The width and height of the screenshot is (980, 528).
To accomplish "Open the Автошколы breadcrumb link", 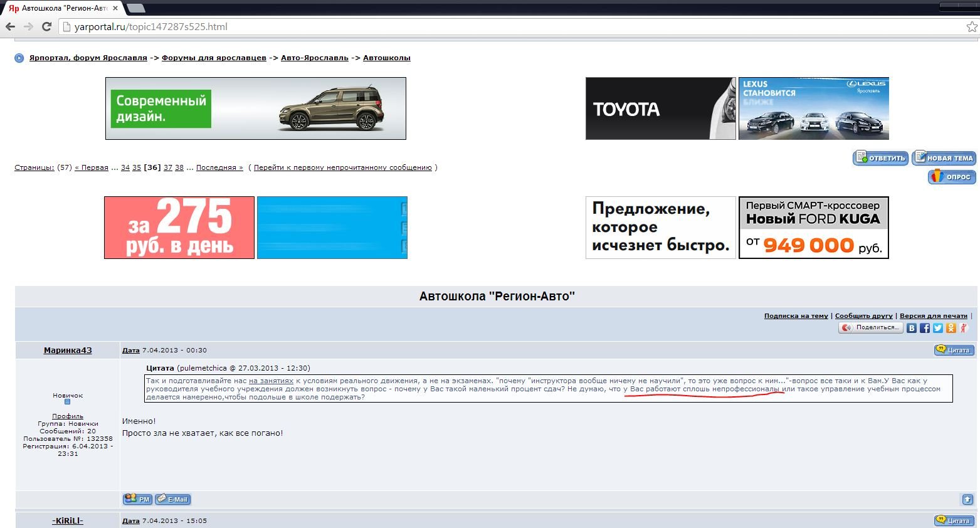I will pos(386,58).
